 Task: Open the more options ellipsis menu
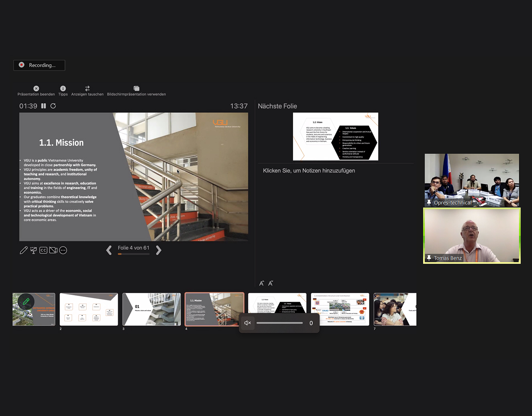click(x=63, y=250)
